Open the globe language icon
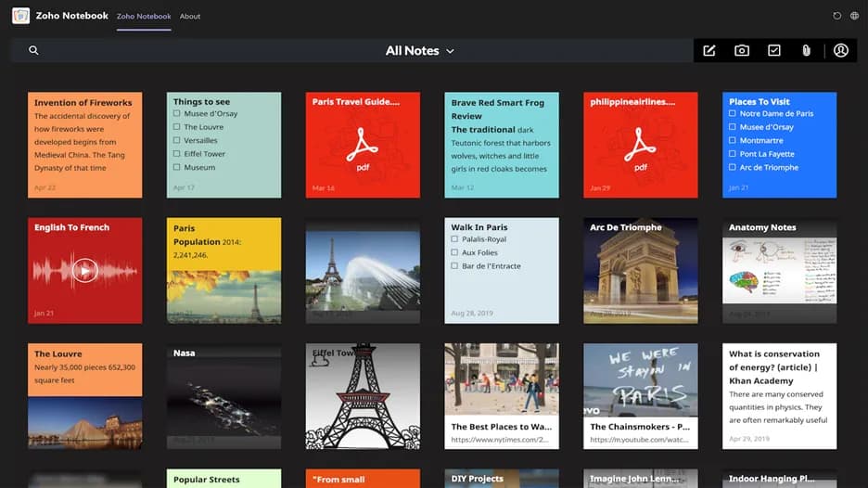The height and width of the screenshot is (488, 868). coord(854,16)
